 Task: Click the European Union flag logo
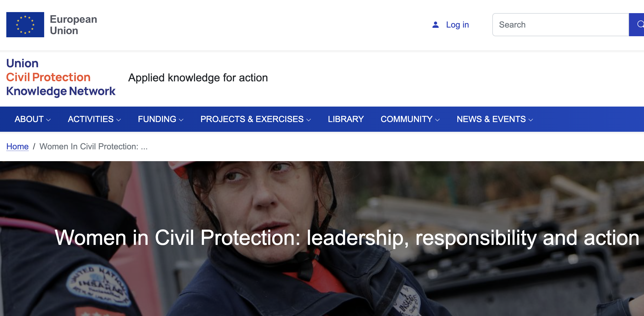[x=25, y=25]
